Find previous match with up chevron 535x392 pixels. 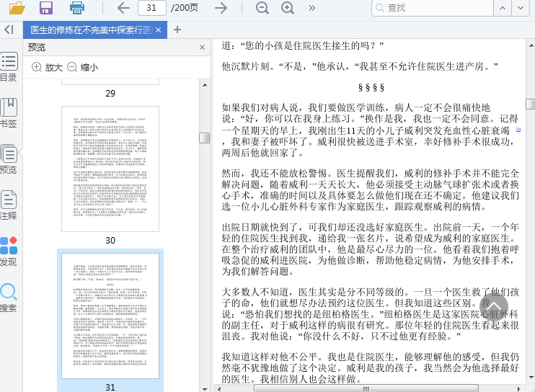coord(503,8)
